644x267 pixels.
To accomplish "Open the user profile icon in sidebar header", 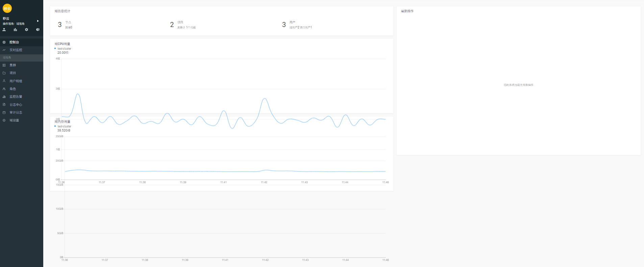I will (x=4, y=30).
